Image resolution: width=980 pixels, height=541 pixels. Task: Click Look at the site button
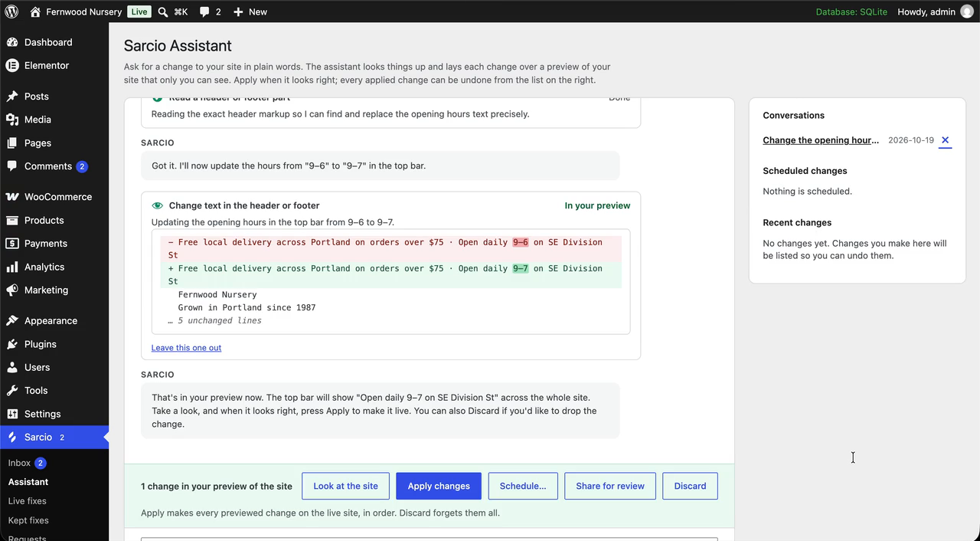pos(345,486)
